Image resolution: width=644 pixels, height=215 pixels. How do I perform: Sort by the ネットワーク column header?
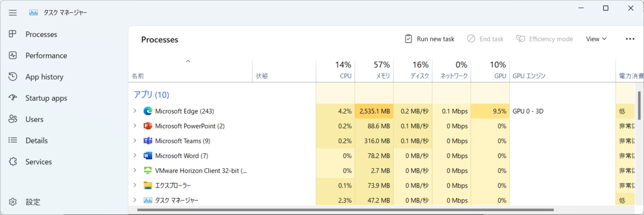coord(452,70)
